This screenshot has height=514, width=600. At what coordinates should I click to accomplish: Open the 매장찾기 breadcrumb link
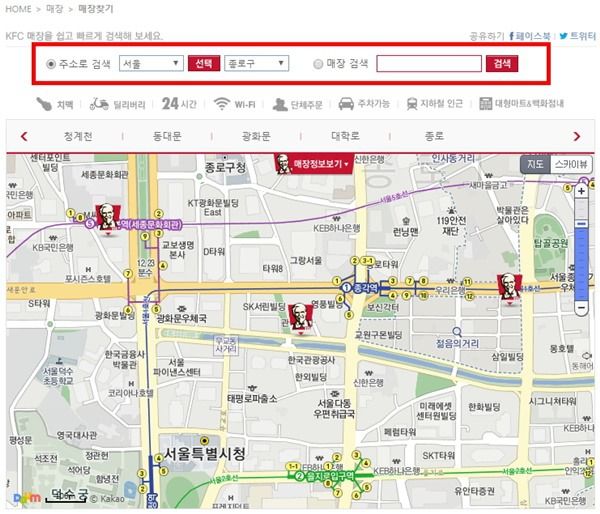pos(96,9)
